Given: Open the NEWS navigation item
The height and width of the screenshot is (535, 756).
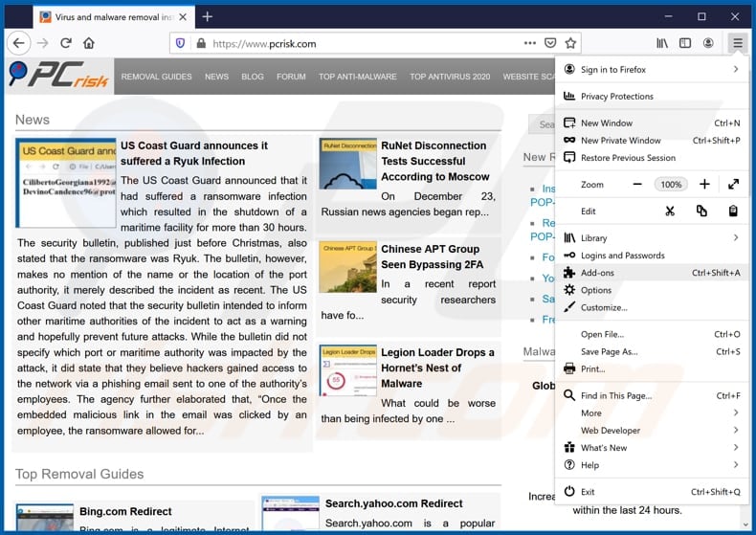Looking at the screenshot, I should point(216,77).
